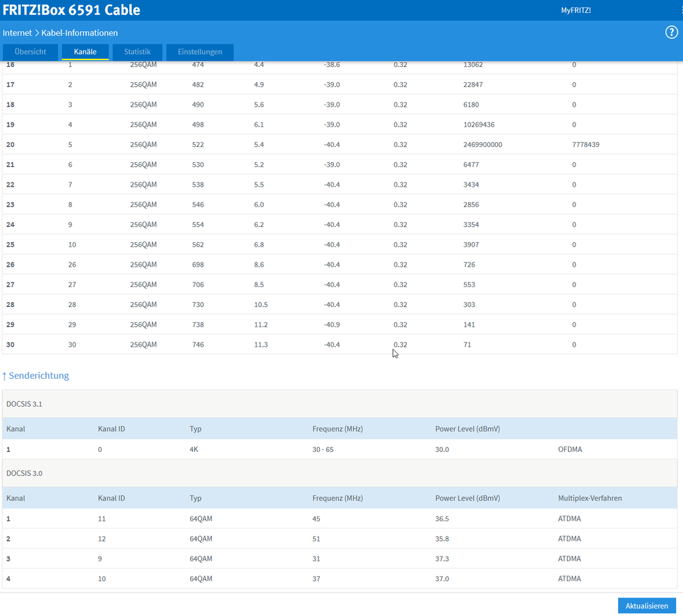Click the Kabel-Informationen breadcrumb

79,33
